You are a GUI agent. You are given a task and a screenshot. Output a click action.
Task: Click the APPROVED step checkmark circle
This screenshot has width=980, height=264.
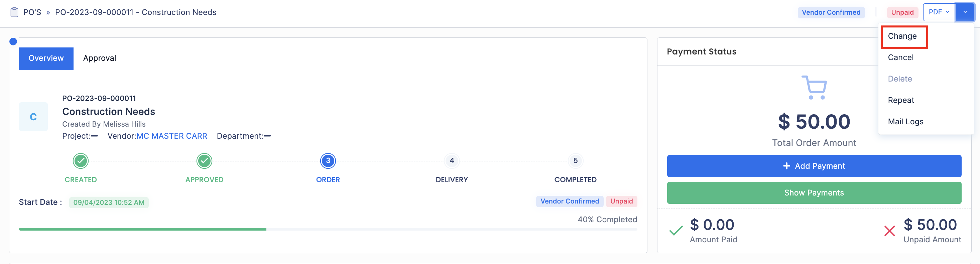tap(204, 161)
